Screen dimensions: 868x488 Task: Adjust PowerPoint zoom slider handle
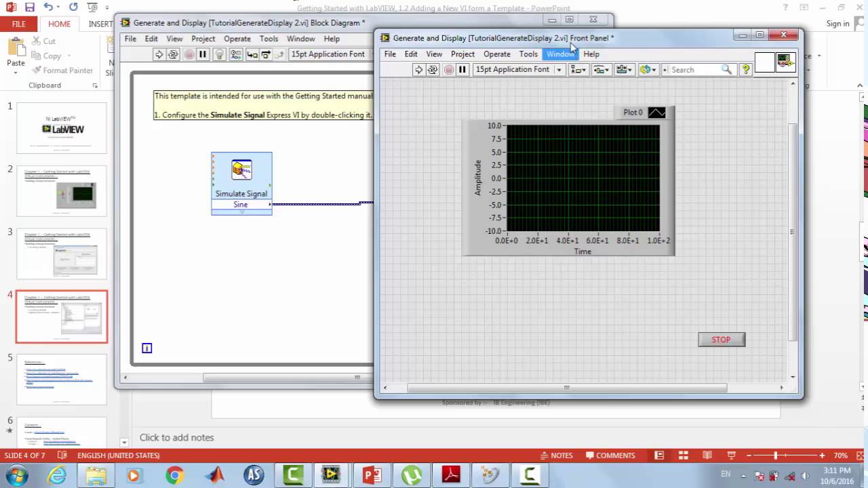pos(776,455)
